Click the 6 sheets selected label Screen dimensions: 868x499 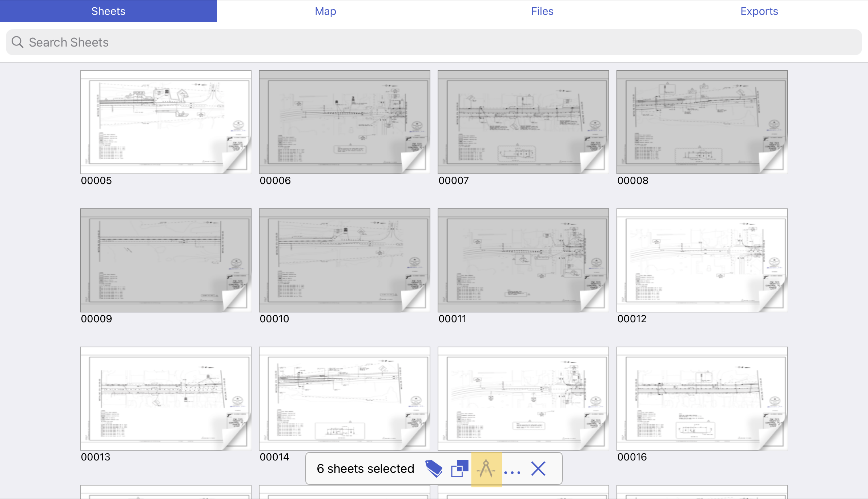tap(365, 468)
